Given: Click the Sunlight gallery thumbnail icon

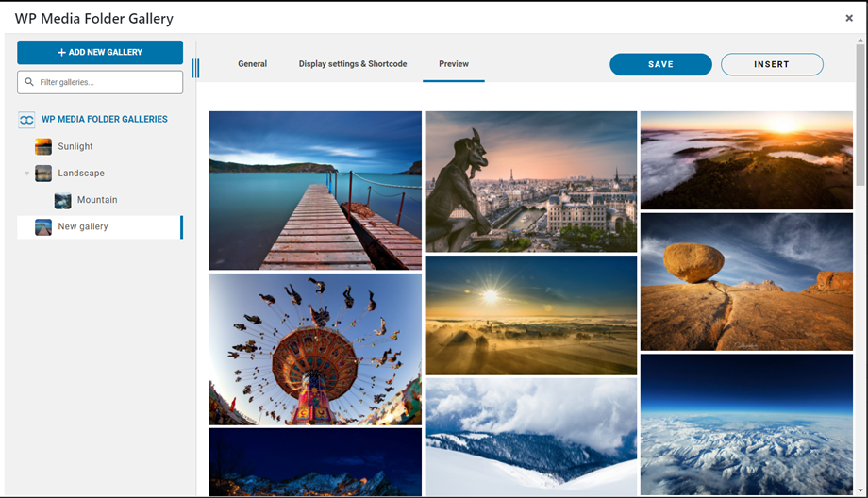Looking at the screenshot, I should 43,147.
